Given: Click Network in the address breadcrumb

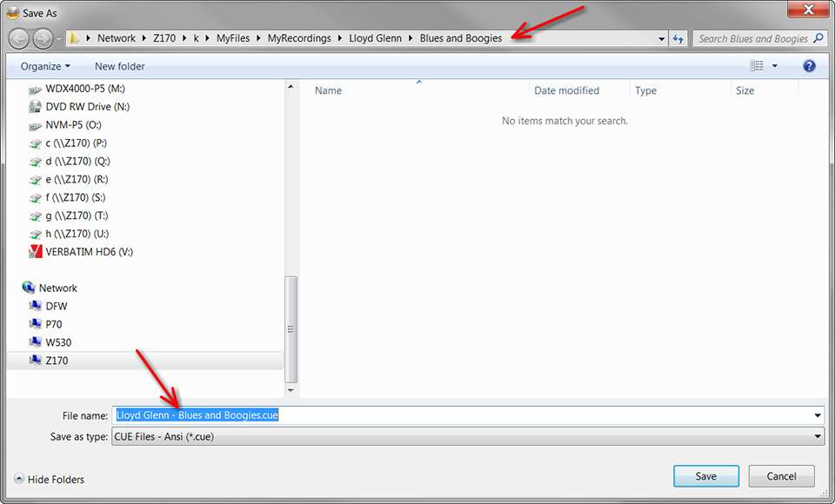Looking at the screenshot, I should [116, 38].
